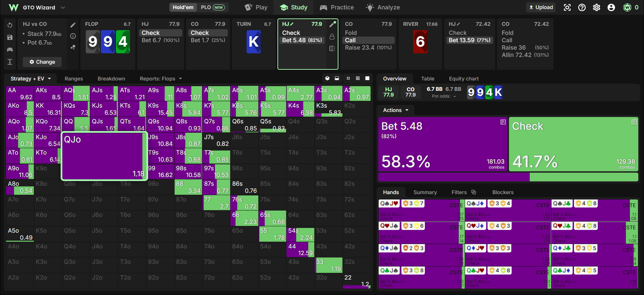
Task: Click the reset/undo arrow icon in left sidebar
Action: [10, 25]
